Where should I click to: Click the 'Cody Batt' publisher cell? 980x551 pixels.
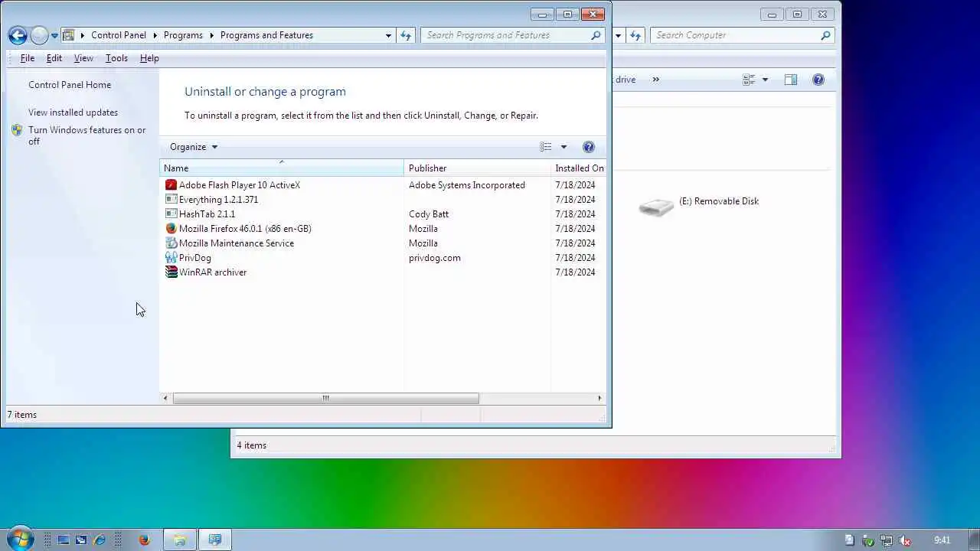click(x=429, y=214)
